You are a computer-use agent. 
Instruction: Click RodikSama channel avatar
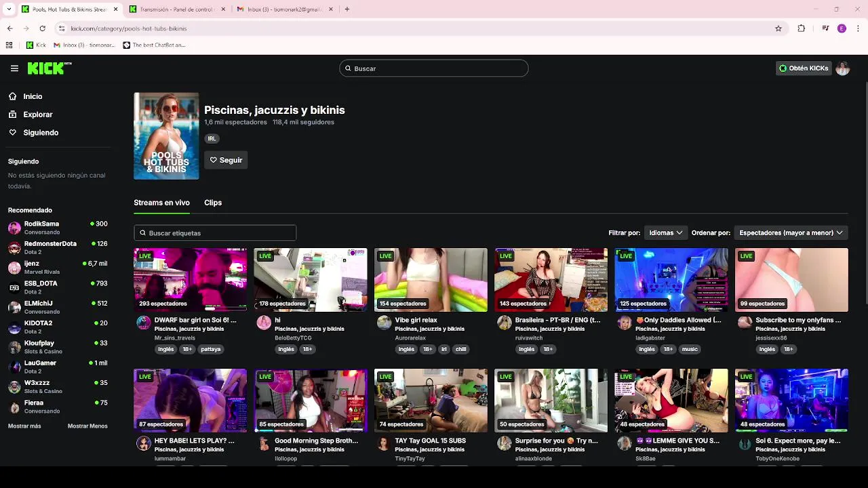14,228
